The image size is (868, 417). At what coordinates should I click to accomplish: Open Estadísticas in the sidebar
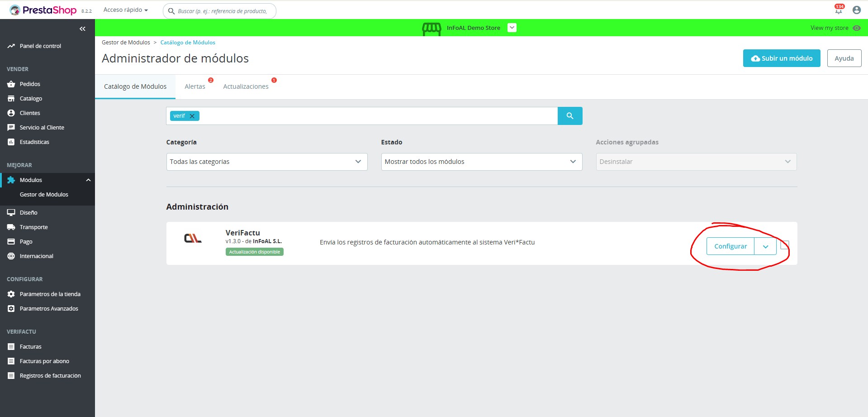(34, 142)
